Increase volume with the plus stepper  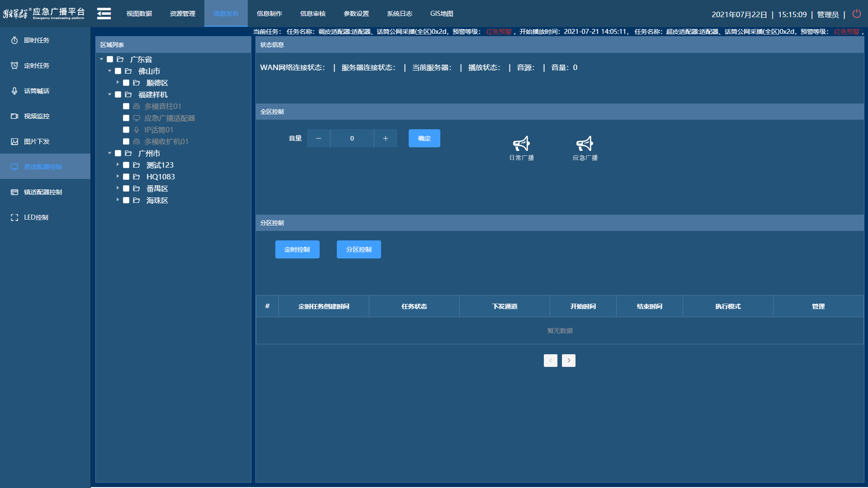385,138
